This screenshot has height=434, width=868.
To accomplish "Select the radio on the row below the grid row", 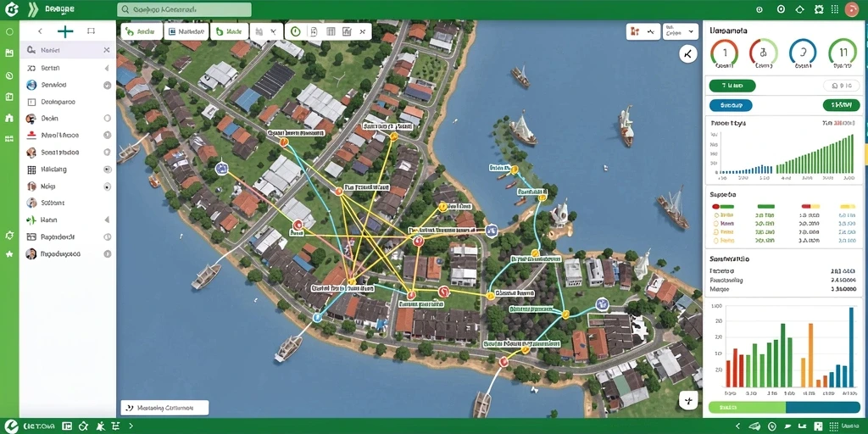I will coord(107,186).
